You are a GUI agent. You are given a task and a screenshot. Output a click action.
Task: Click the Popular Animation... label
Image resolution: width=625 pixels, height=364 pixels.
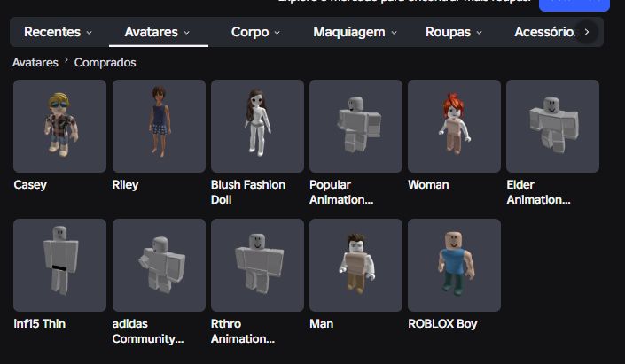[341, 192]
